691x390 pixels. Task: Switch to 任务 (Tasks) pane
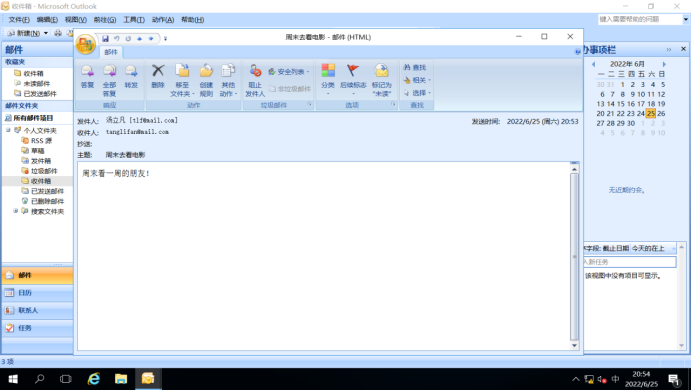tap(37, 328)
